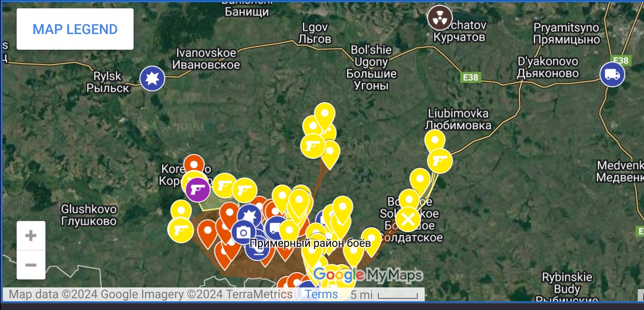This screenshot has height=310, width=644.
Task: Click the blue explosion marker in the combat zone
Action: tap(249, 216)
